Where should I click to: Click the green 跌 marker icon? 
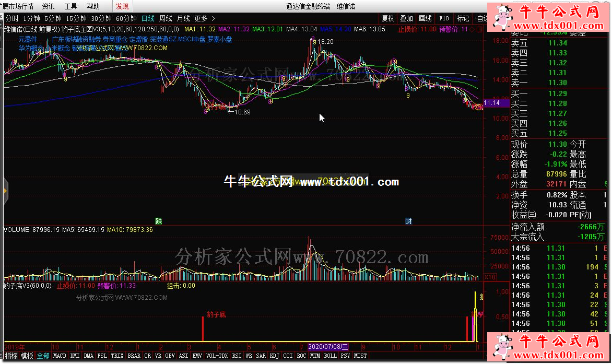[x=158, y=221]
